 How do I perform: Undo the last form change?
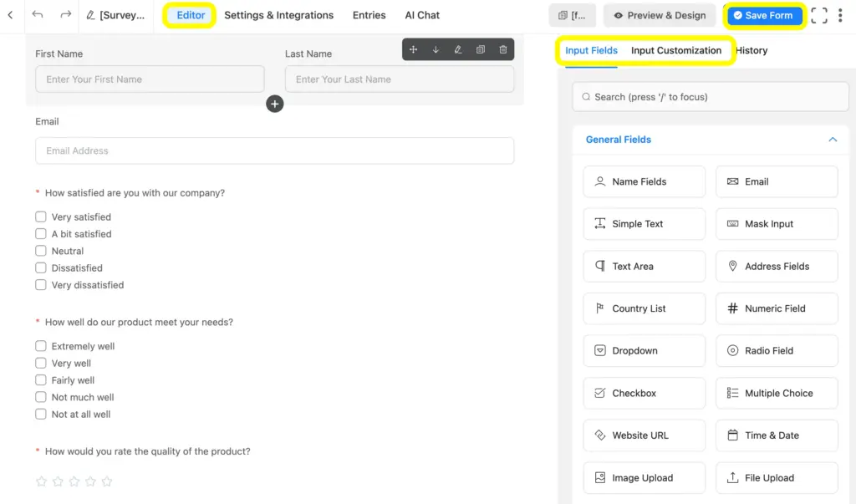pyautogui.click(x=37, y=15)
